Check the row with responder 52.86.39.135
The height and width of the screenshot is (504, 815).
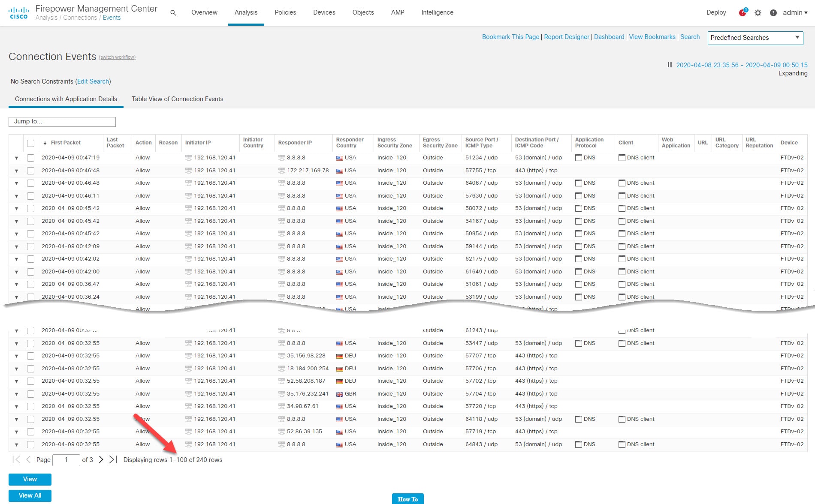(30, 432)
